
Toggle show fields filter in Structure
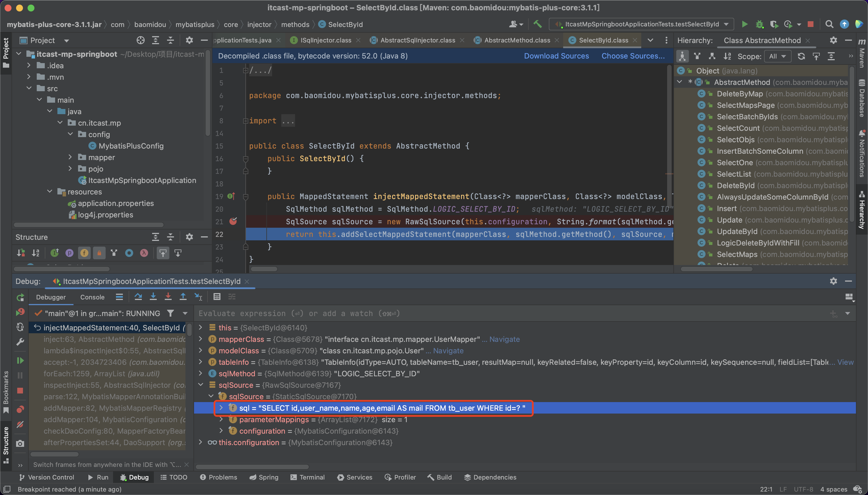click(x=84, y=253)
